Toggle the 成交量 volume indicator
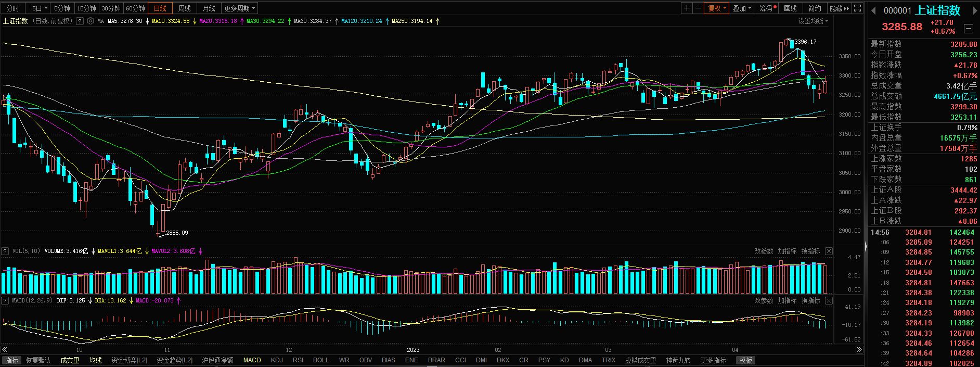The width and height of the screenshot is (980, 367). (70, 360)
